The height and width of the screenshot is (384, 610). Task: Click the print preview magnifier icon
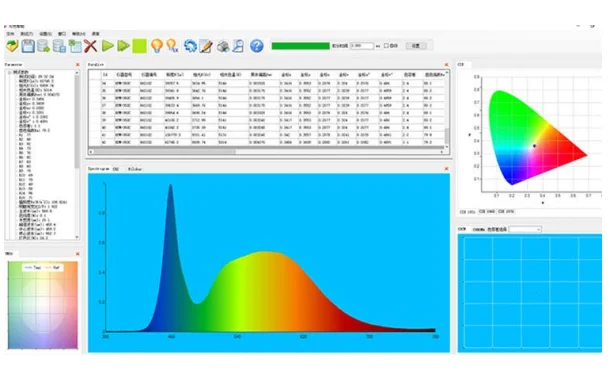coord(238,46)
